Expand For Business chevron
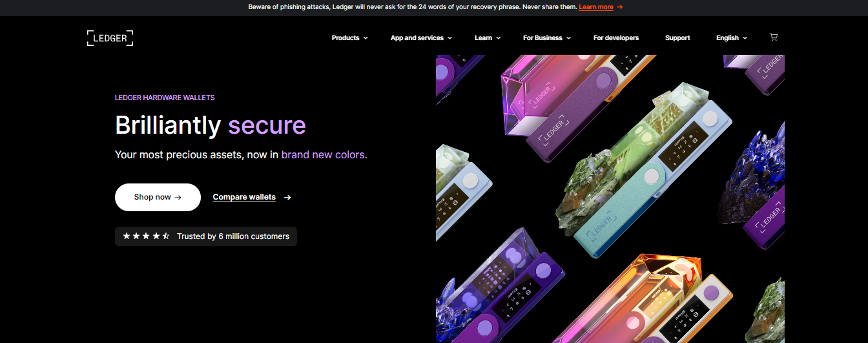This screenshot has height=343, width=868. click(x=568, y=38)
